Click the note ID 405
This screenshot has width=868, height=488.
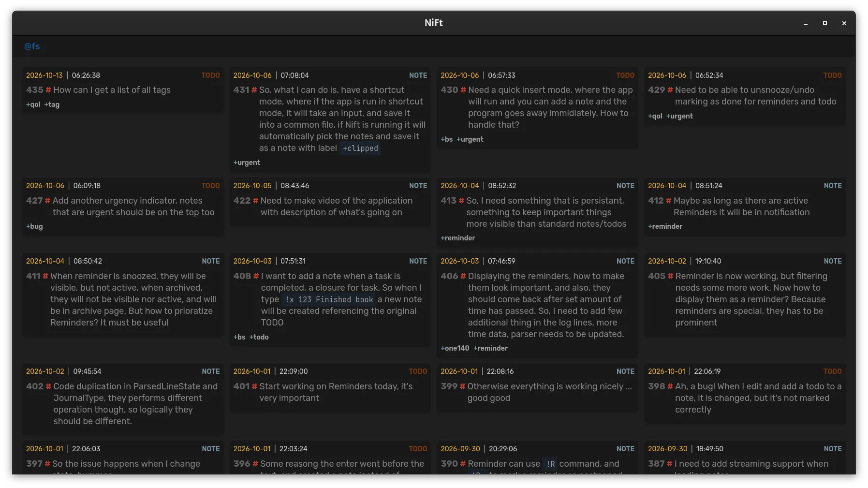657,276
